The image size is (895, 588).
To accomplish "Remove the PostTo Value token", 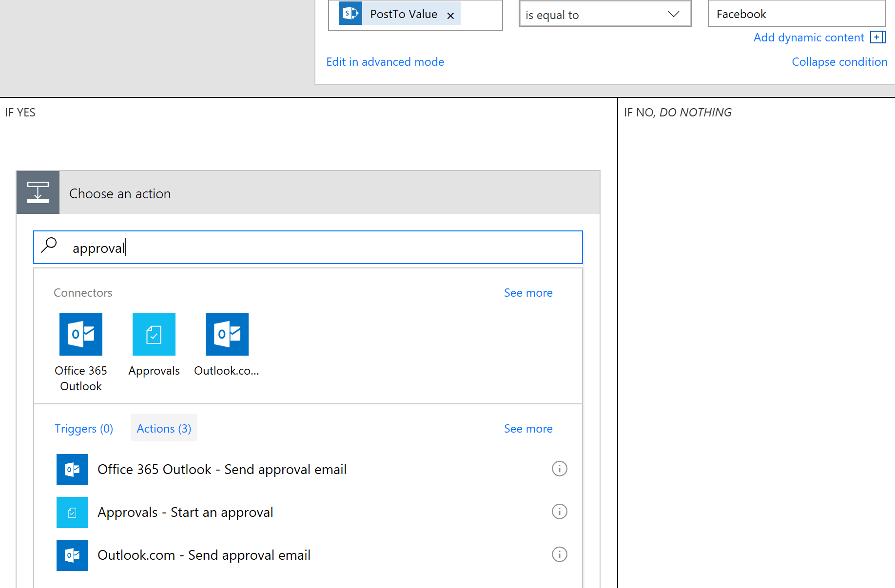I will click(x=450, y=15).
